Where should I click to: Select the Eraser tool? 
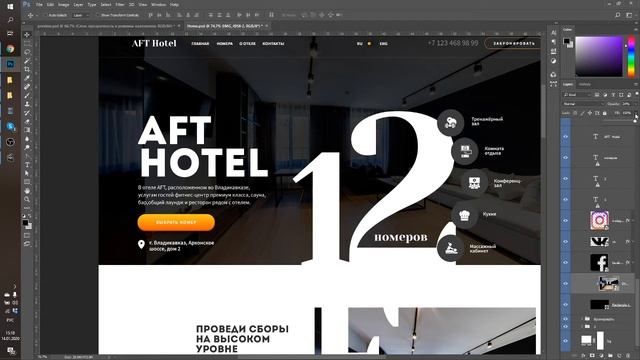[27, 121]
